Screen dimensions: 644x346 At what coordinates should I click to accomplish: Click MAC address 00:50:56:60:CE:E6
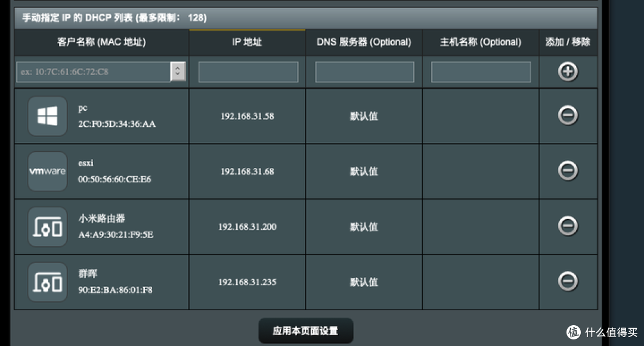(x=114, y=180)
